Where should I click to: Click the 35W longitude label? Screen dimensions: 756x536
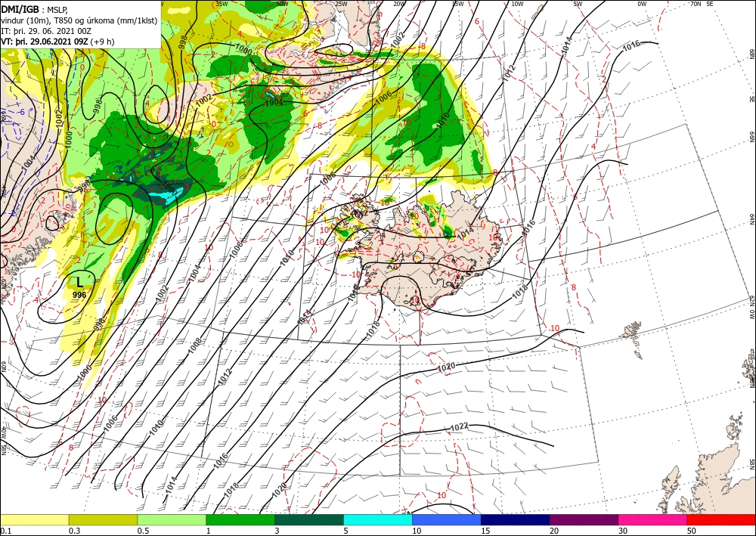click(x=222, y=4)
